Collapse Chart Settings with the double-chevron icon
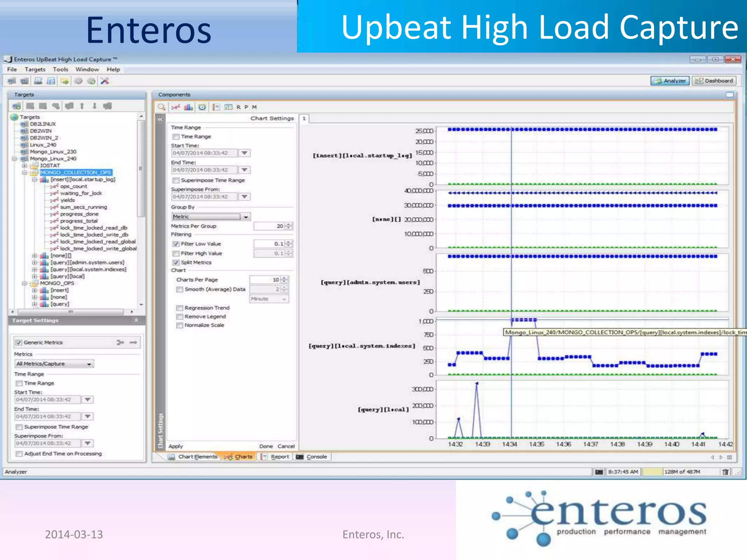This screenshot has height=560, width=747. 160,119
